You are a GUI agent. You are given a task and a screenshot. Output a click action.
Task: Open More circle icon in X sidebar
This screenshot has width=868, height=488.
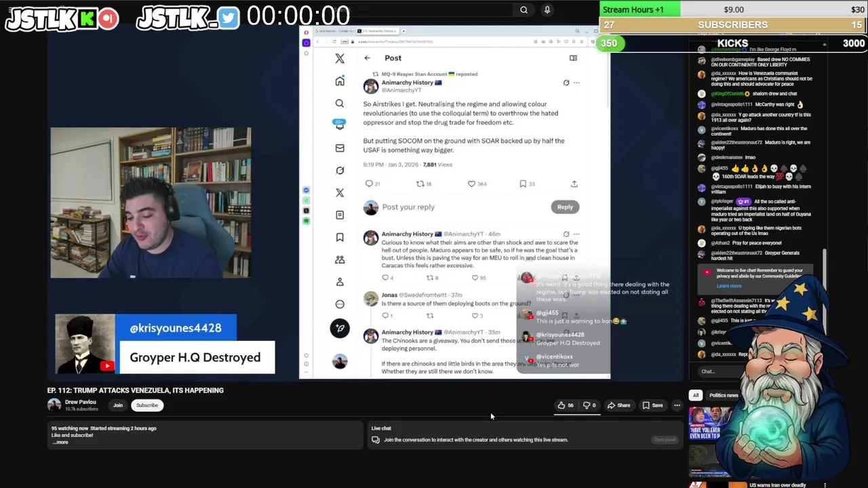[x=340, y=304]
